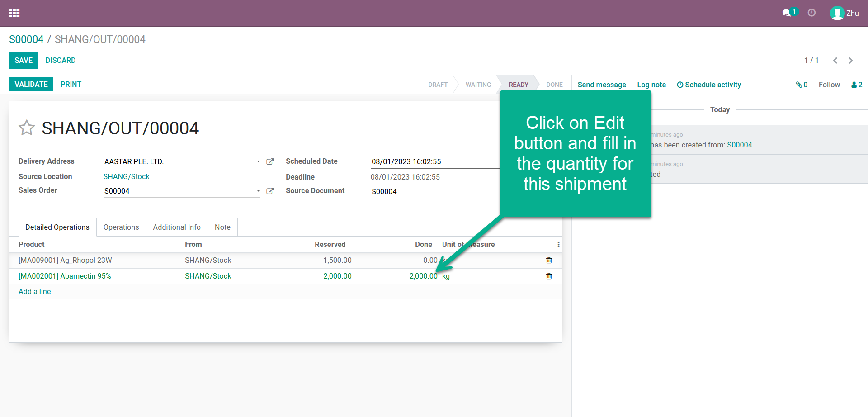The image size is (868, 417).
Task: Switch to the Operations tab
Action: coord(121,227)
